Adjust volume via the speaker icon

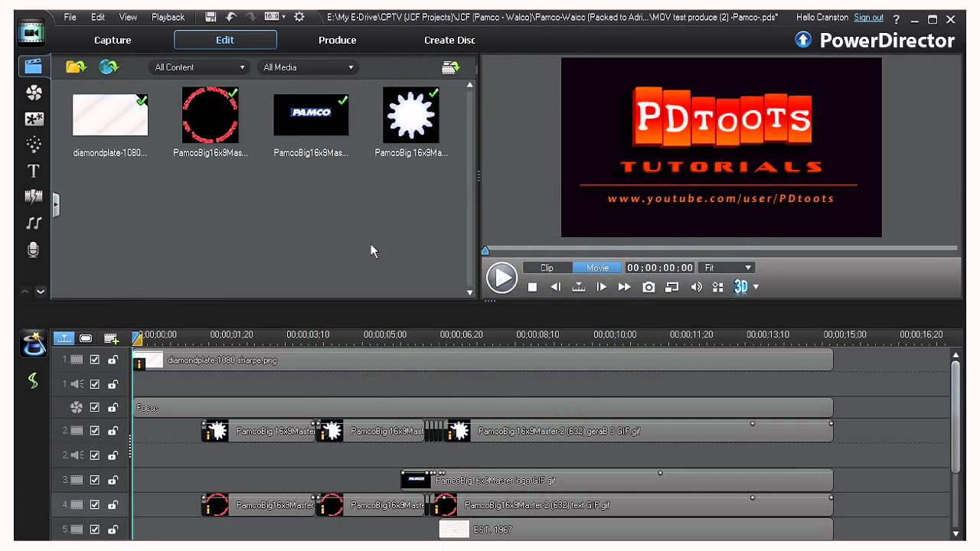pos(696,287)
